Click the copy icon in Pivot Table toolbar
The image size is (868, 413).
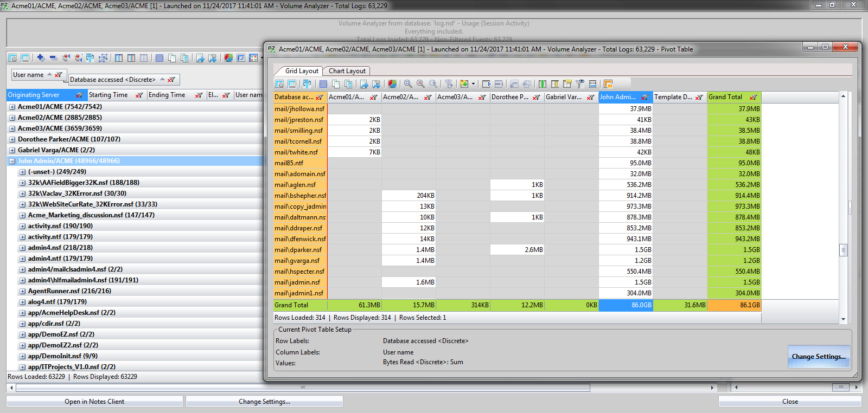point(336,84)
